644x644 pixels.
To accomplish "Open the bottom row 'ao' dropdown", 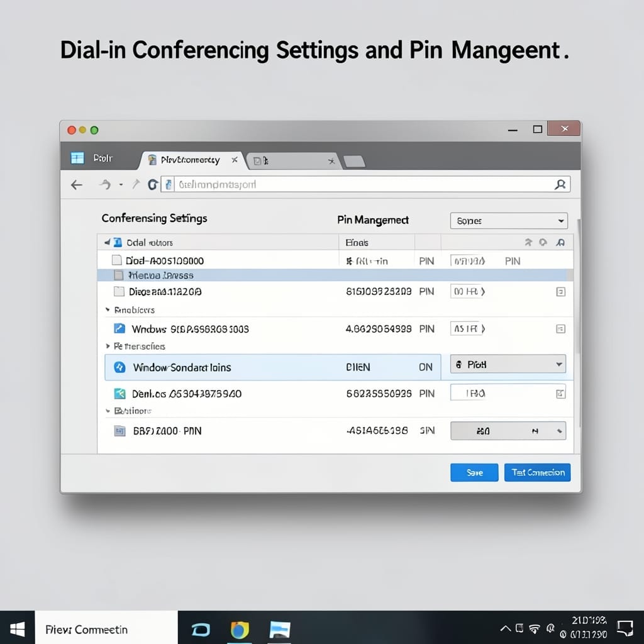I will 508,431.
